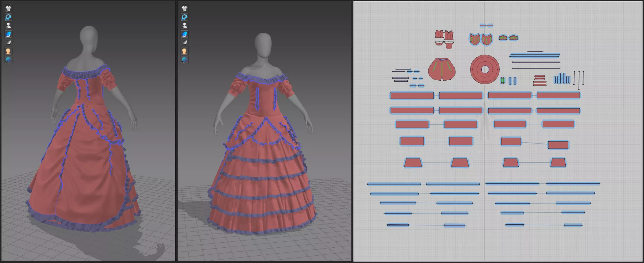Click the mannequin head in the middle viewport
Screen dimensions: 644x263
tap(263, 44)
